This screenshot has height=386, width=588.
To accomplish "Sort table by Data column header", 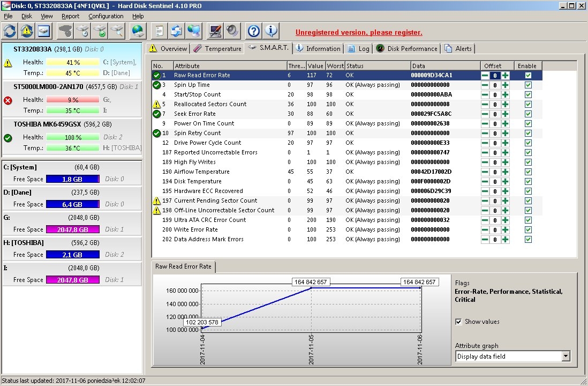I will click(445, 66).
